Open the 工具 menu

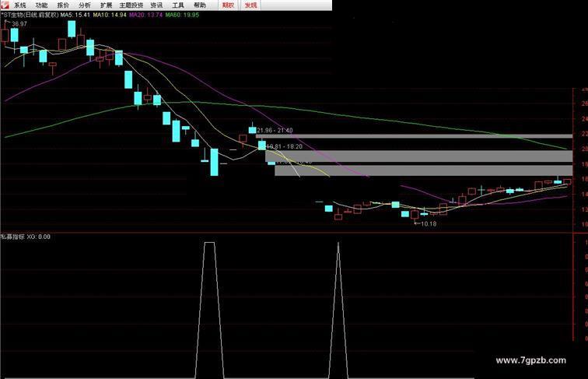[x=178, y=5]
